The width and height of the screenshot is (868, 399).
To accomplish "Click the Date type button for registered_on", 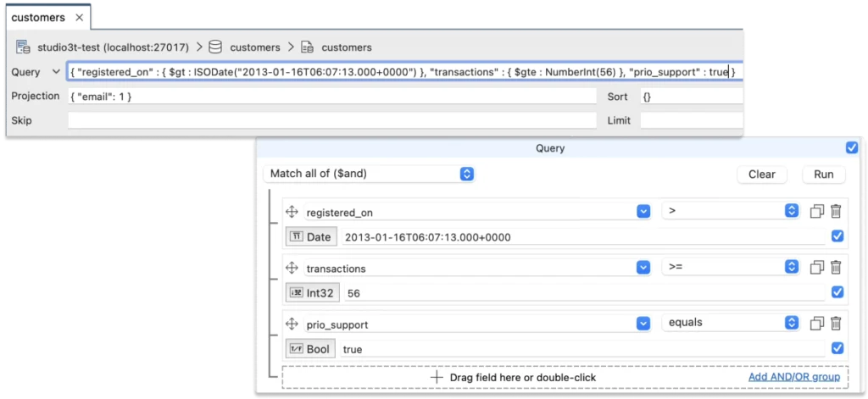I will tap(310, 237).
